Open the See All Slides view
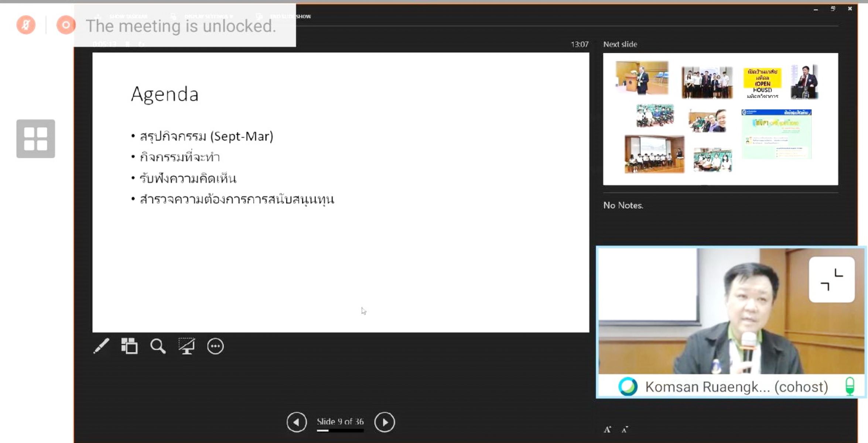The width and height of the screenshot is (868, 443). pyautogui.click(x=129, y=346)
